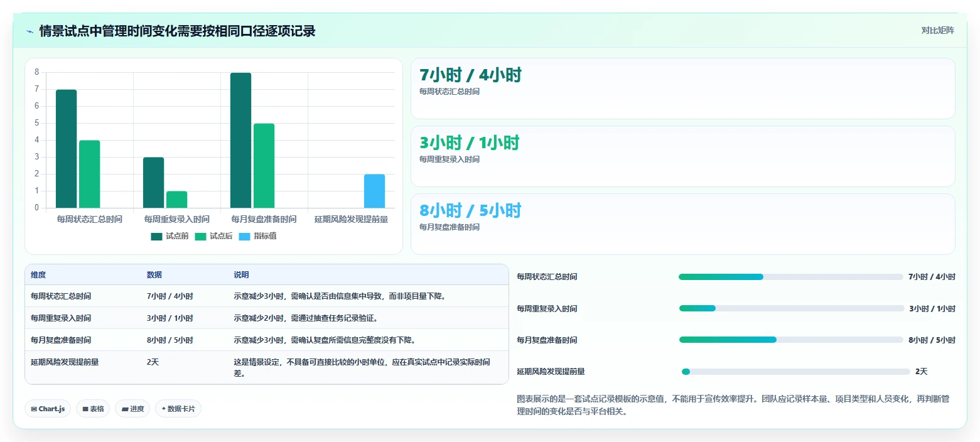Viewport: 980px width, 442px height.
Task: Click the 试点后 bar for 每周重复录入时间
Action: tap(176, 200)
